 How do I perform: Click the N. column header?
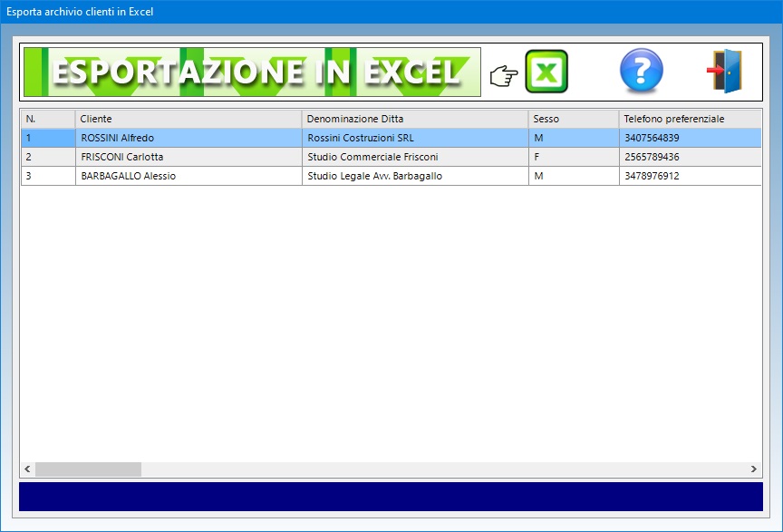click(47, 119)
